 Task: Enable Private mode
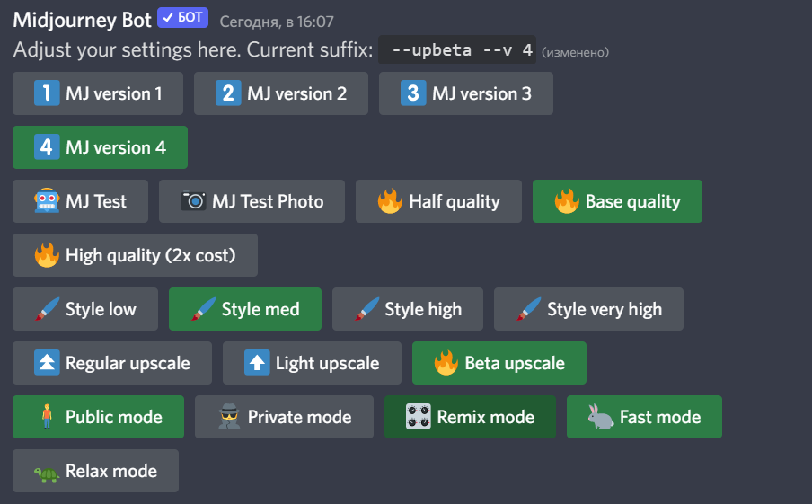click(x=285, y=417)
